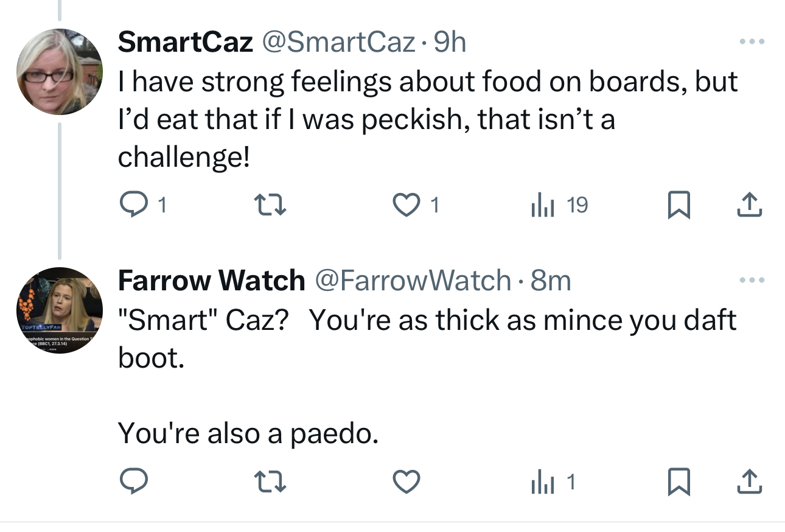Open more options for SmartCaz's tweet

[x=751, y=42]
